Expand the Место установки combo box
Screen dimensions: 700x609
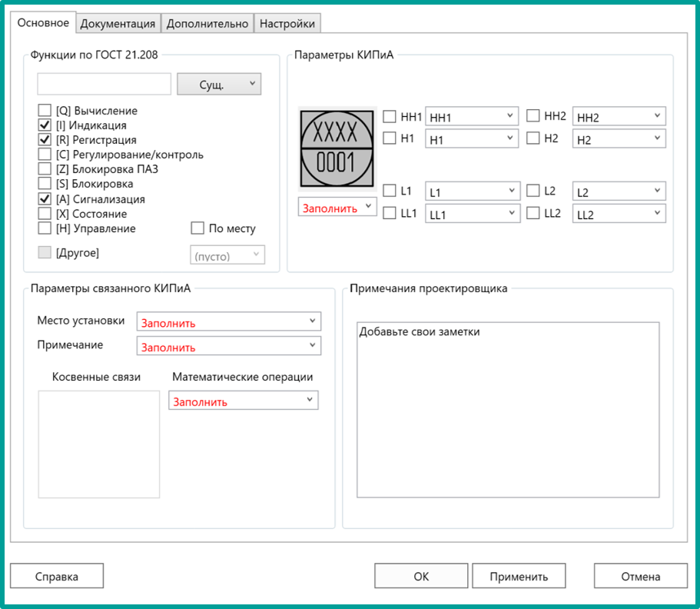click(x=228, y=321)
